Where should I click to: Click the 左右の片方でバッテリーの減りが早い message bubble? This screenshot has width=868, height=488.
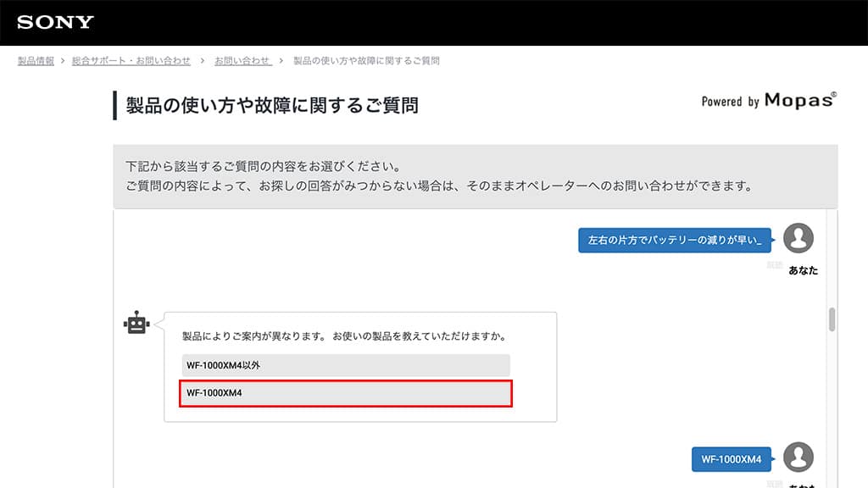pos(675,240)
